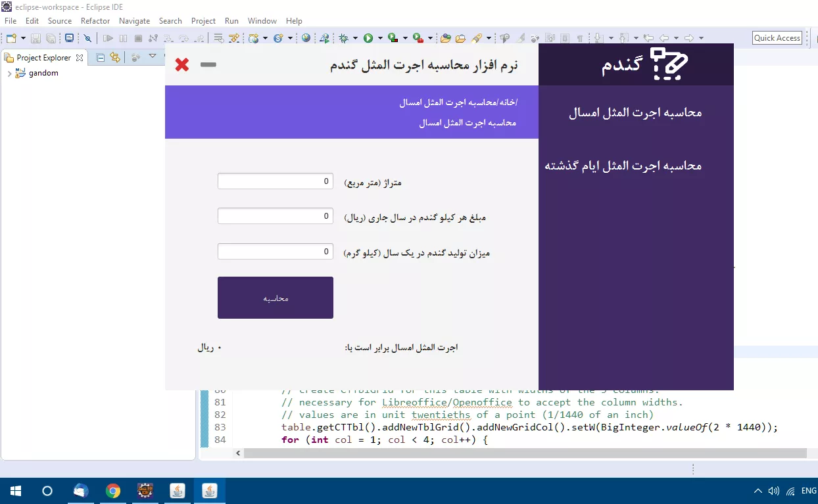Open the Refactor menu
This screenshot has width=818, height=504.
click(x=95, y=21)
